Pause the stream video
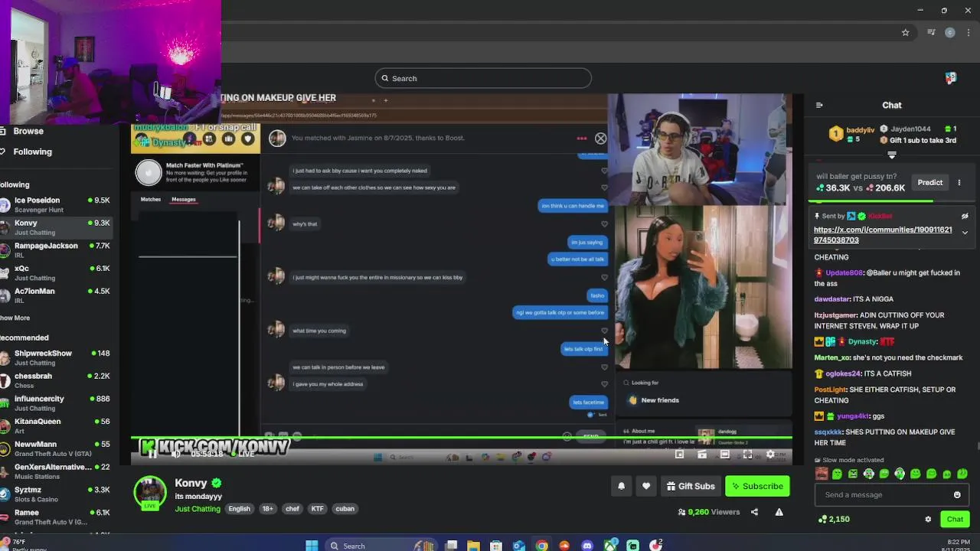Viewport: 980px width, 551px height. tap(152, 454)
